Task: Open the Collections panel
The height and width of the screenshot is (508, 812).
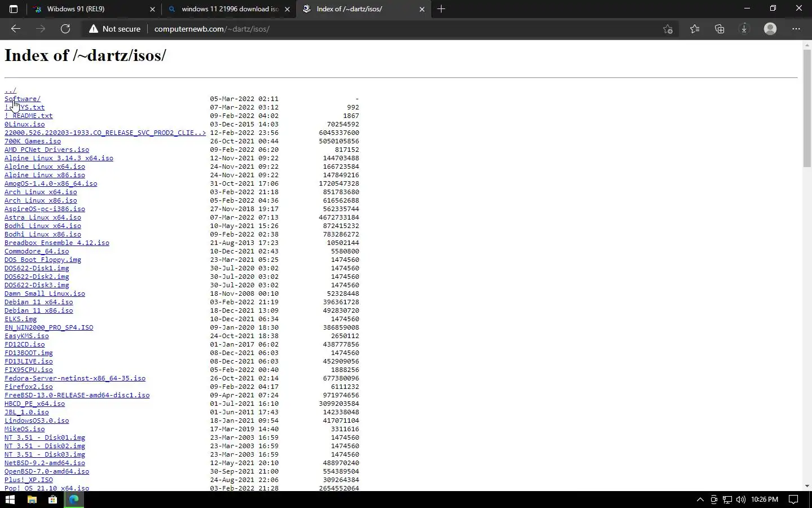Action: pyautogui.click(x=720, y=29)
